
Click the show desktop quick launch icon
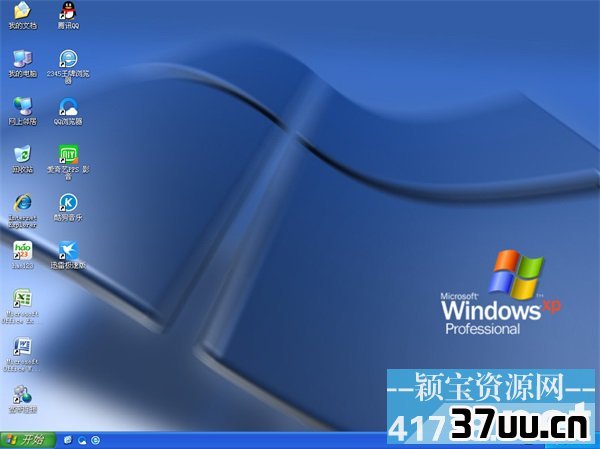tap(68, 440)
